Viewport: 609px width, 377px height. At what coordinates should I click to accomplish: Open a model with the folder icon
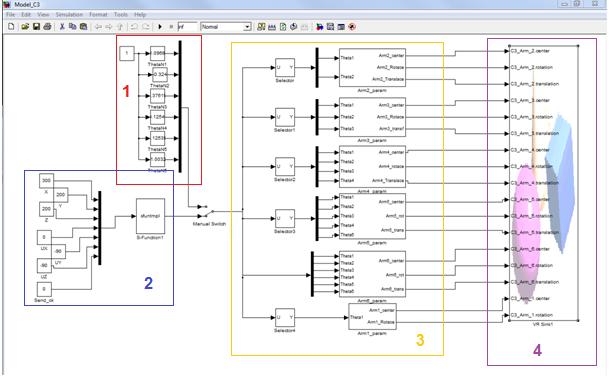pos(25,26)
